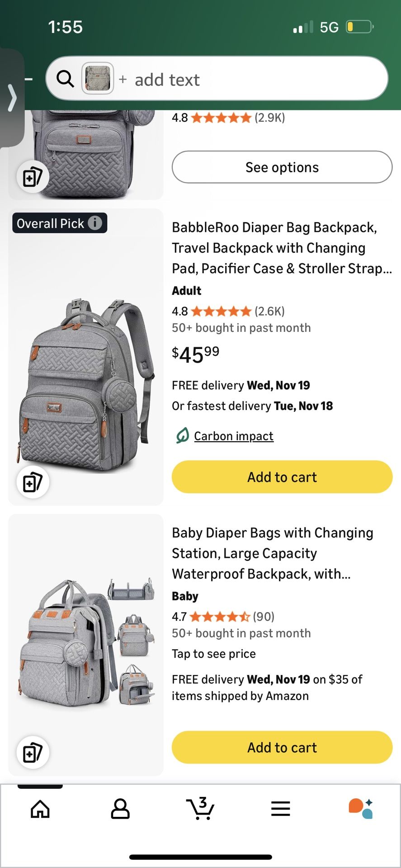Open the Carbon impact link
This screenshot has height=868, width=401.
click(233, 436)
